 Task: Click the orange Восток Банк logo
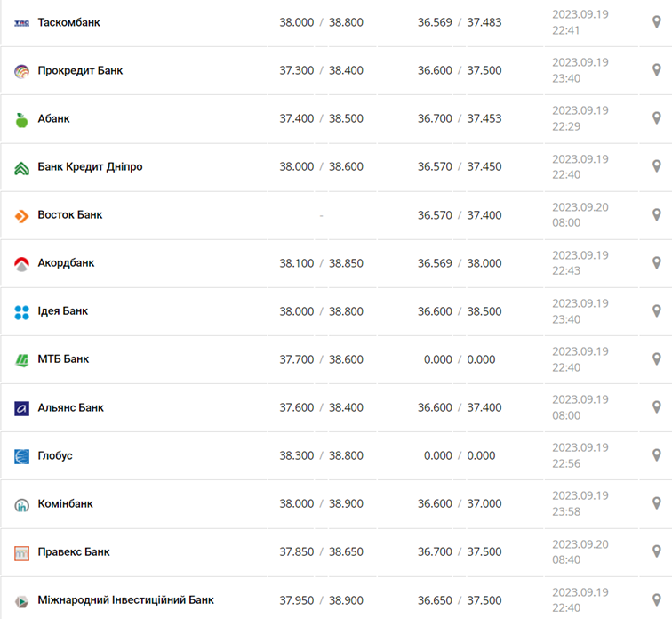click(22, 215)
